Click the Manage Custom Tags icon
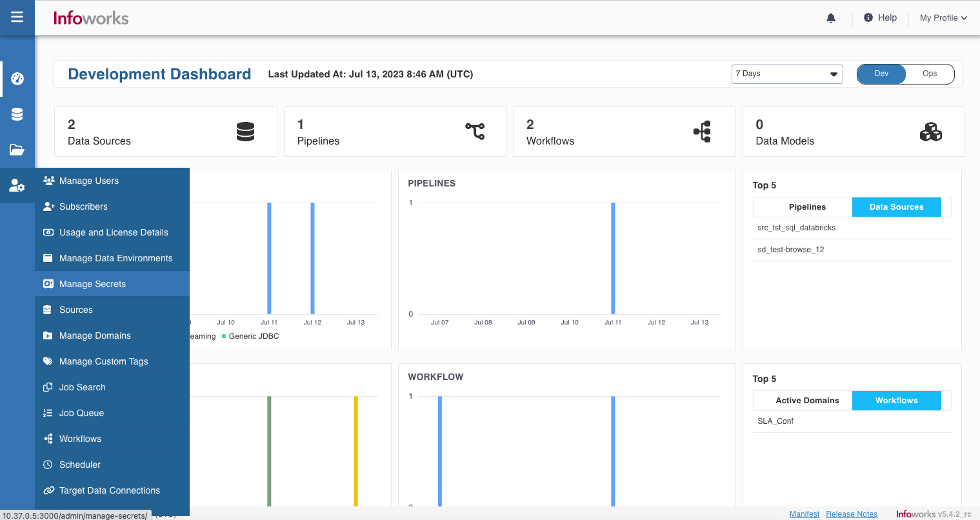 point(48,361)
